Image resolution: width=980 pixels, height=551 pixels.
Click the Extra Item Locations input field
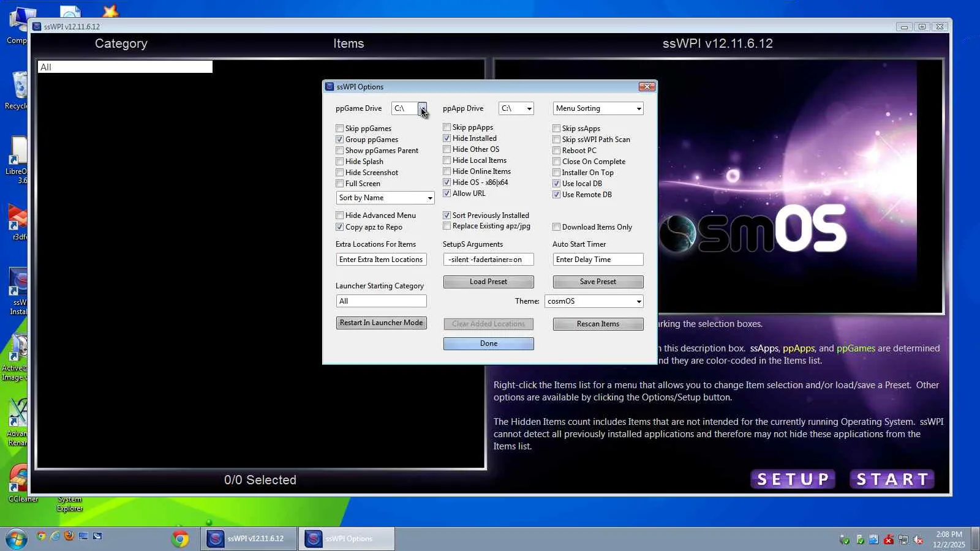click(381, 260)
